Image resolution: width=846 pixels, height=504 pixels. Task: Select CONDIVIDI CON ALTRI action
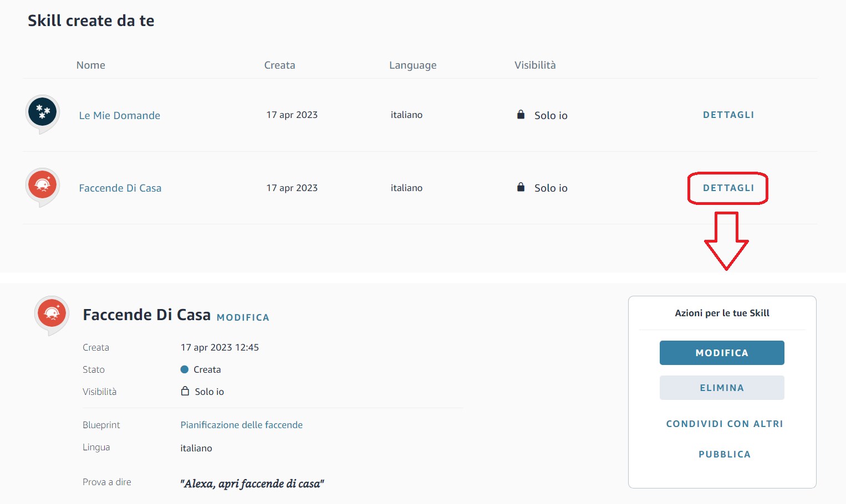(x=724, y=424)
